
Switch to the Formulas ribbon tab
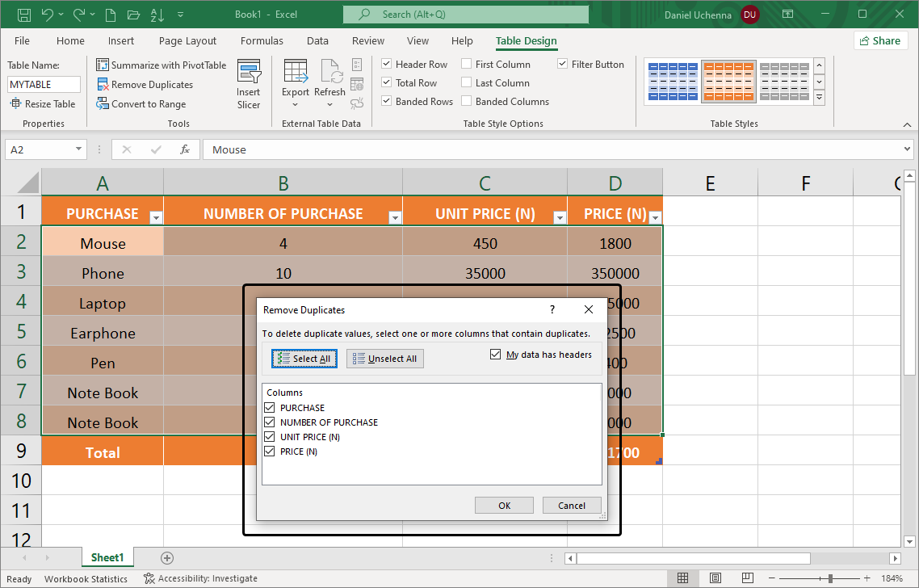pyautogui.click(x=262, y=40)
